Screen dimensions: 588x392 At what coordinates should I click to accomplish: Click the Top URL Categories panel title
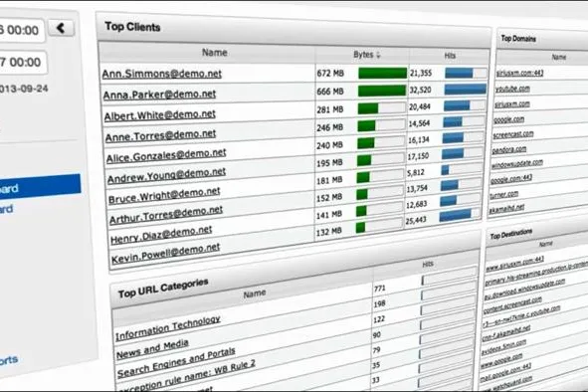pos(163,288)
